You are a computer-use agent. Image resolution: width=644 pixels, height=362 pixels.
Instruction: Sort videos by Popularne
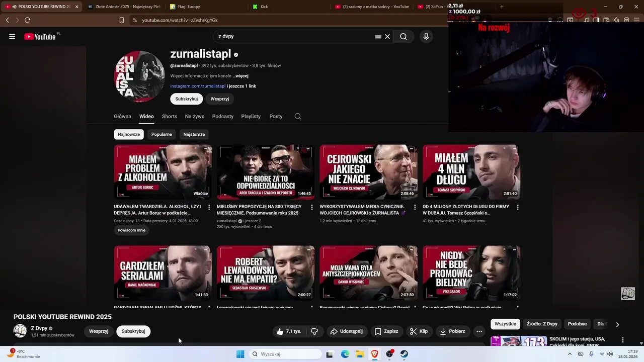tap(162, 134)
